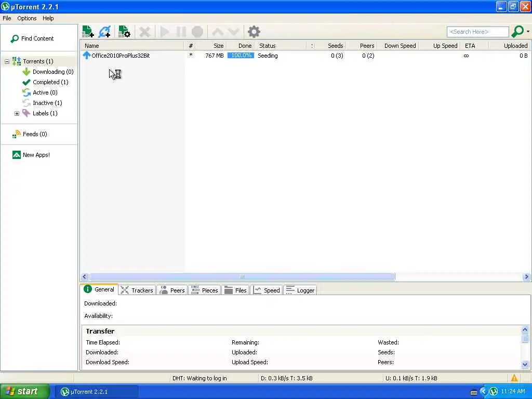Click the Remove torrent X icon
The image size is (532, 399).
coord(144,32)
